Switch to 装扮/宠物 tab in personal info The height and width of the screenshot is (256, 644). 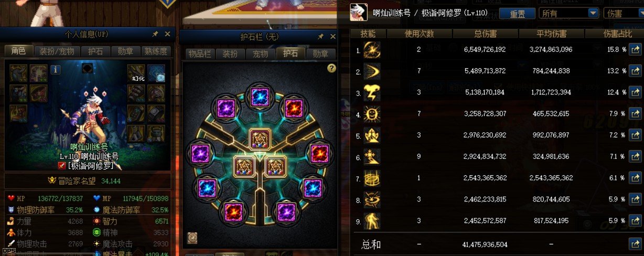click(x=57, y=51)
